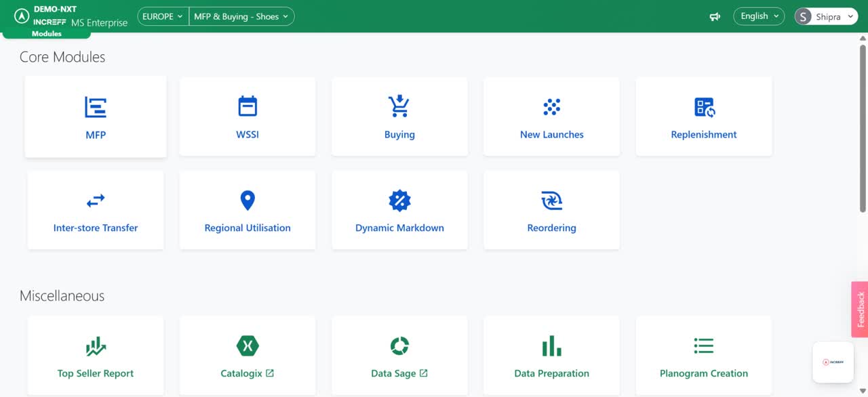The width and height of the screenshot is (868, 397).
Task: Click the Shipra user avatar
Action: (804, 17)
